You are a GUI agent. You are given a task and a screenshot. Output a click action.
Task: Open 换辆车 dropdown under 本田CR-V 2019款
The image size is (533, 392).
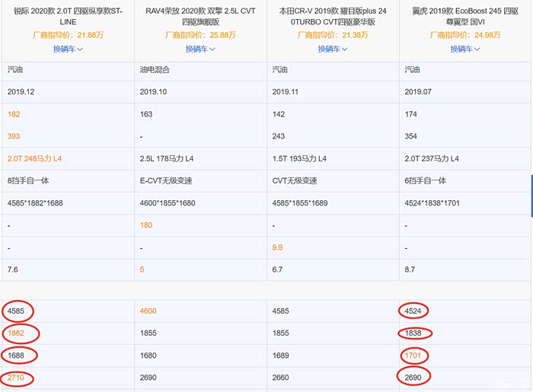[x=333, y=49]
